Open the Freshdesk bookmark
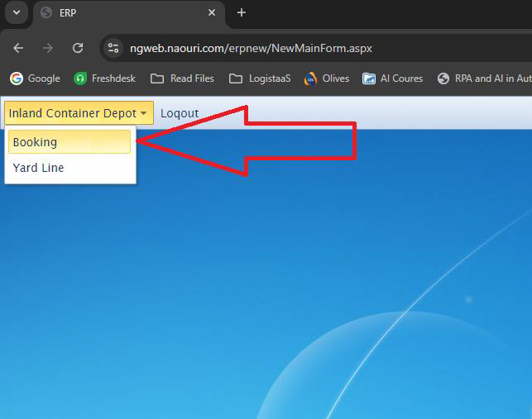The height and width of the screenshot is (419, 532). point(104,79)
